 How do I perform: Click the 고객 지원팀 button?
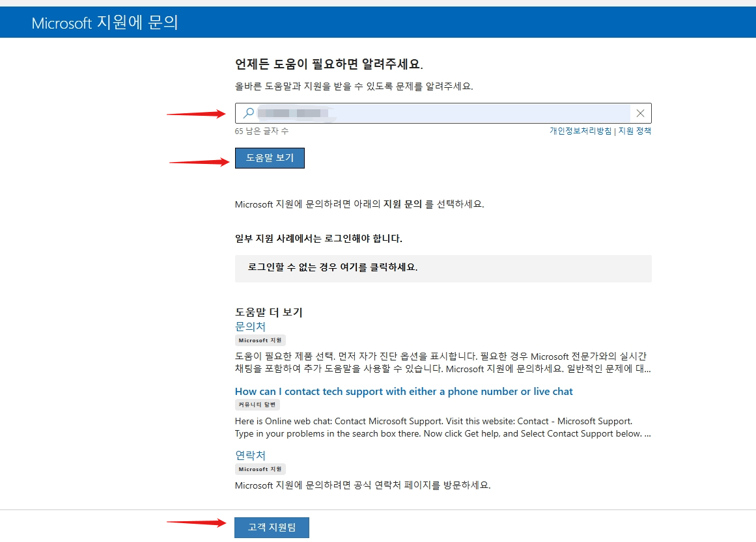[x=272, y=528]
